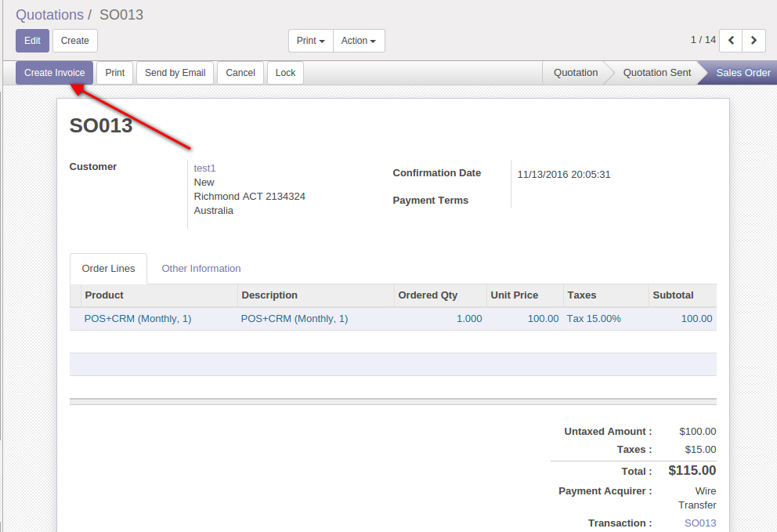The height and width of the screenshot is (532, 777).
Task: Open Quotations breadcrumb link
Action: click(49, 15)
